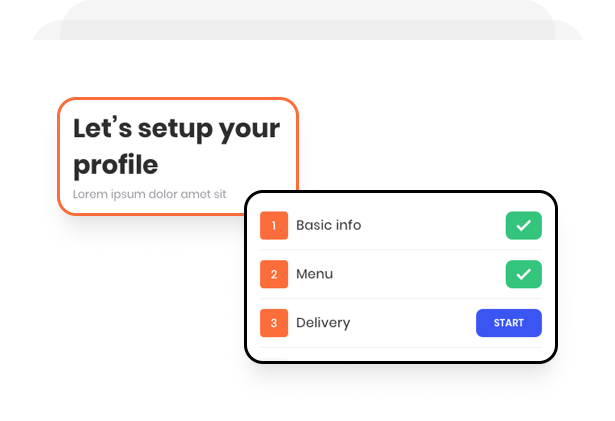Open the "Delivery" step label

point(323,324)
